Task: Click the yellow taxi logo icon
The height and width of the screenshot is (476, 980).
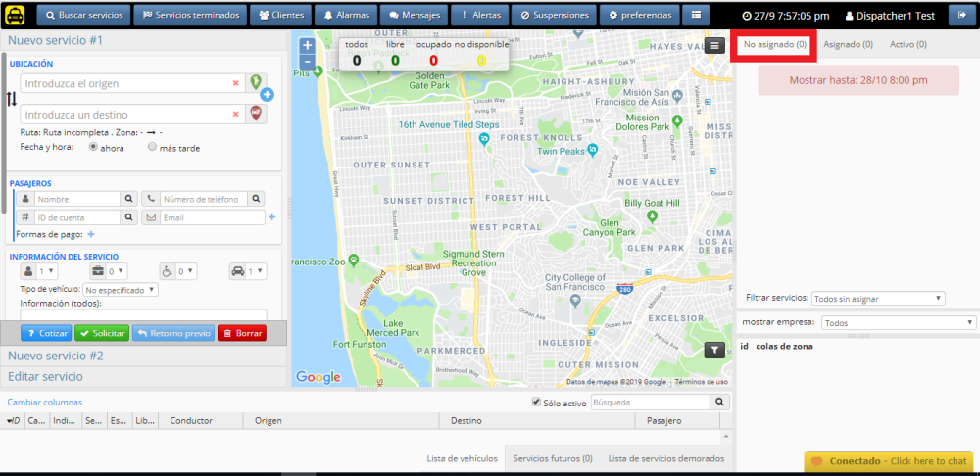Action: click(x=15, y=15)
